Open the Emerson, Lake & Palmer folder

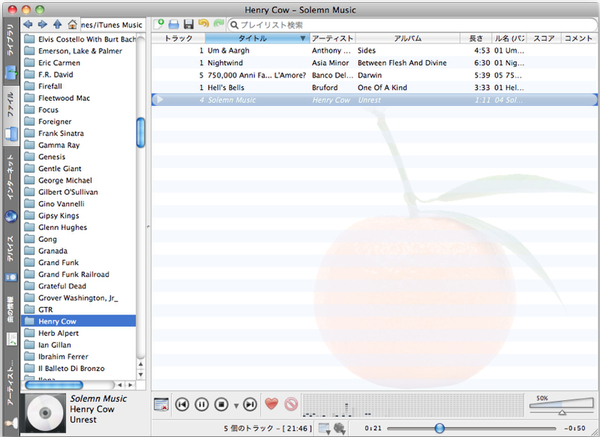click(x=79, y=51)
